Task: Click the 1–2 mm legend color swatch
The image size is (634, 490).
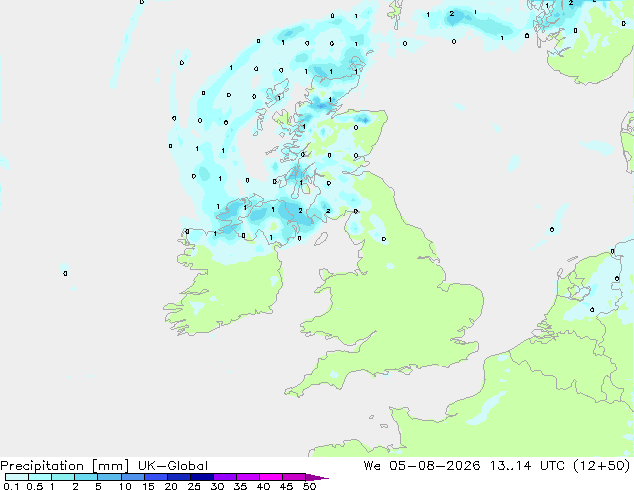Action: [63, 477]
